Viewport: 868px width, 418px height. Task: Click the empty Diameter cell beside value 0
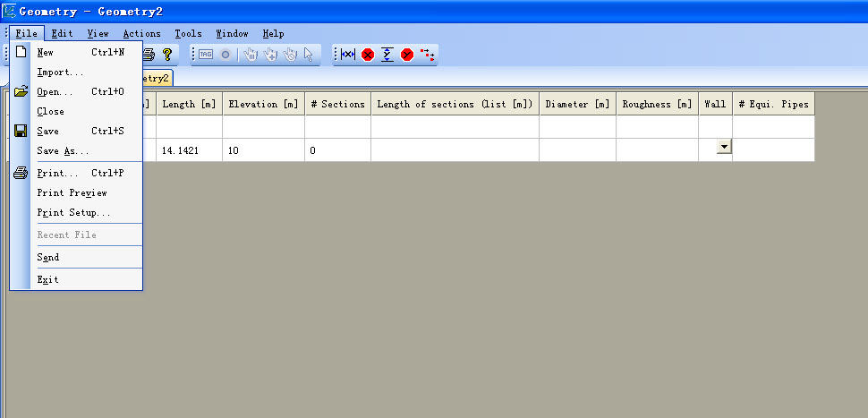[x=577, y=150]
